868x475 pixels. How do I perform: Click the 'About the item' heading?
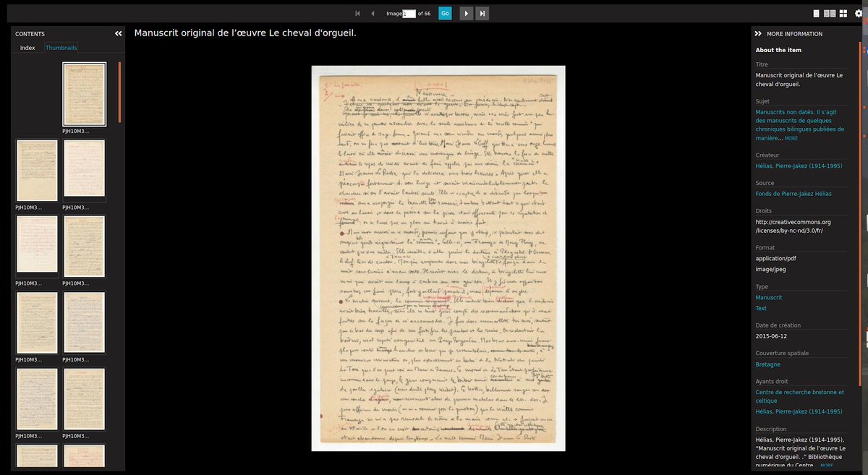coord(778,50)
